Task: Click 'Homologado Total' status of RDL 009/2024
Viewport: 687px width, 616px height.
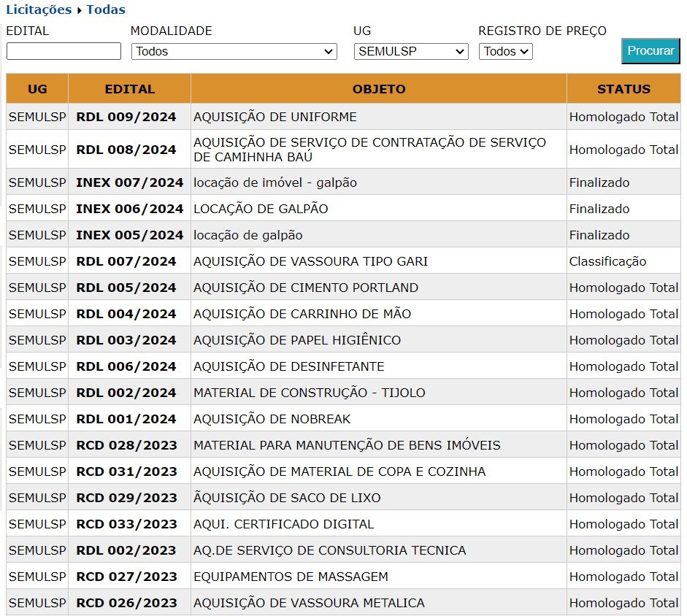Action: [624, 117]
